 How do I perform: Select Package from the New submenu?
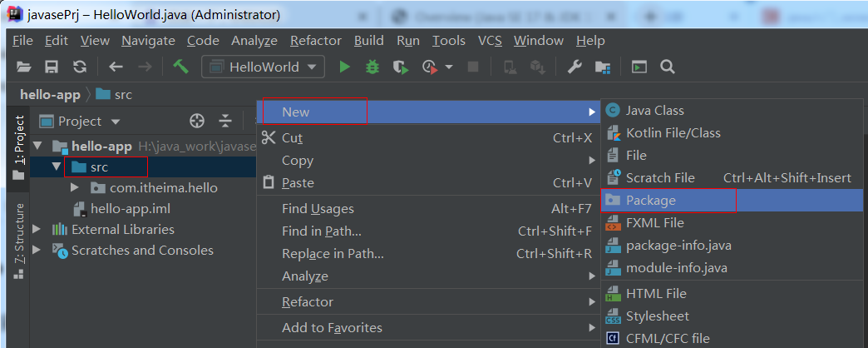point(651,200)
